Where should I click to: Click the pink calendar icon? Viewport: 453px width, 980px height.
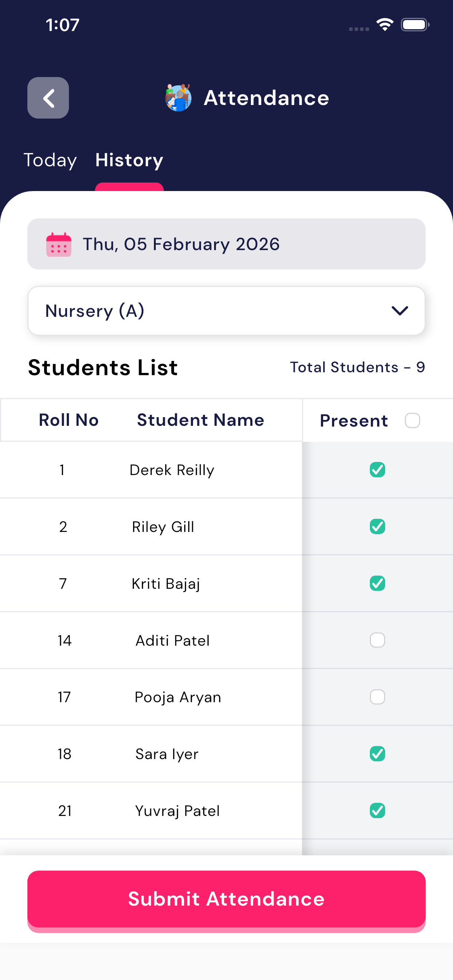59,244
